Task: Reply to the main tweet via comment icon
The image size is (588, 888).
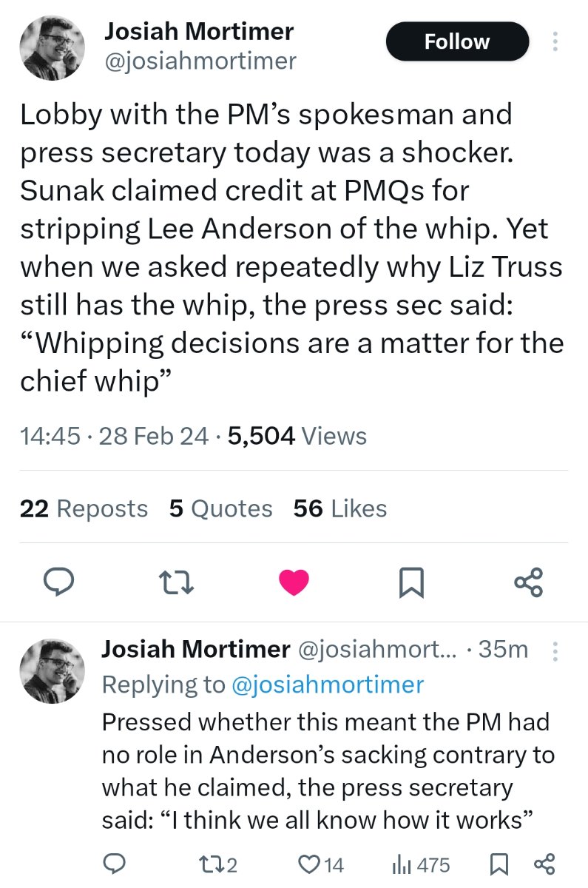Action: pyautogui.click(x=55, y=583)
